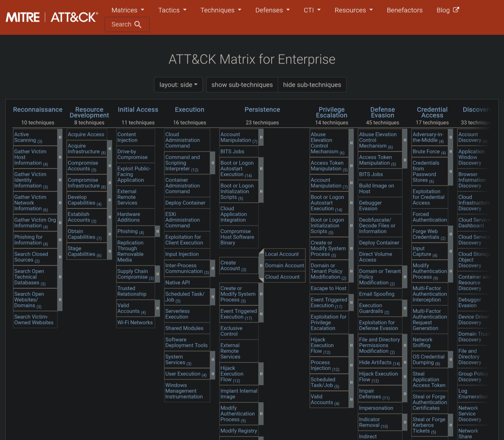Open the Credential Access tactic heading
The width and height of the screenshot is (504, 440).
[x=432, y=112]
